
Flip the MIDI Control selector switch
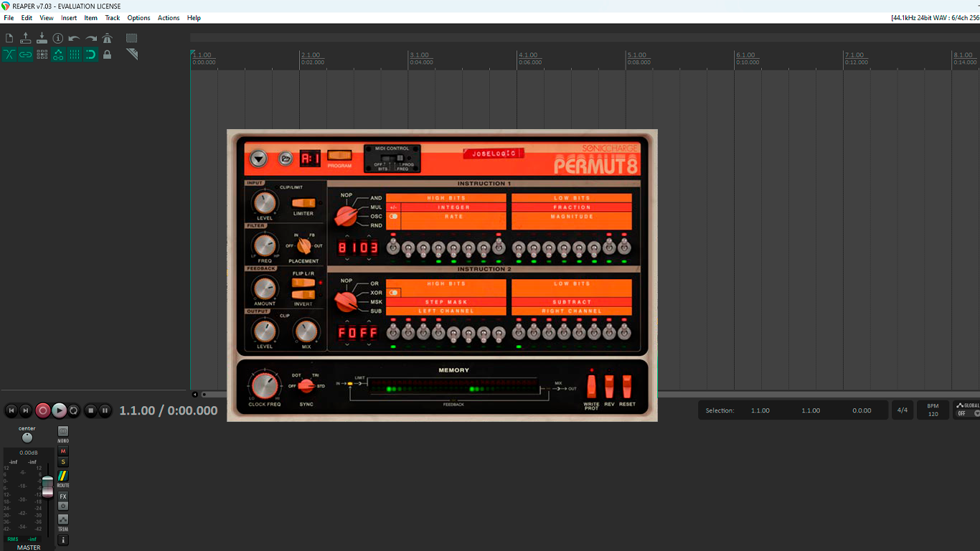pyautogui.click(x=392, y=158)
